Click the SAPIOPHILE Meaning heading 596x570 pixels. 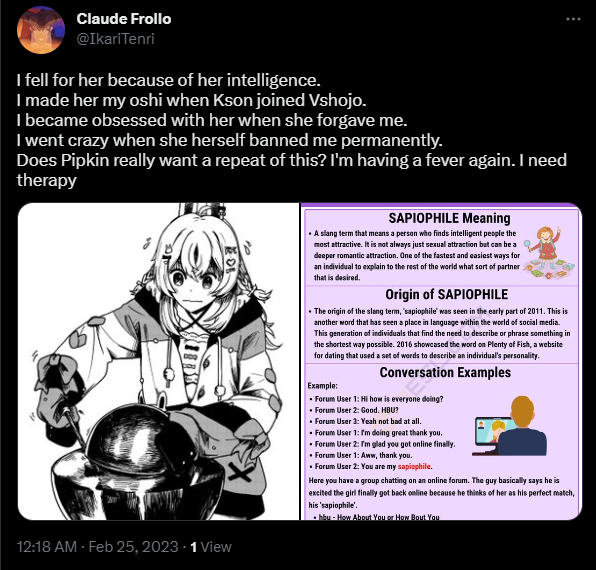pos(449,218)
